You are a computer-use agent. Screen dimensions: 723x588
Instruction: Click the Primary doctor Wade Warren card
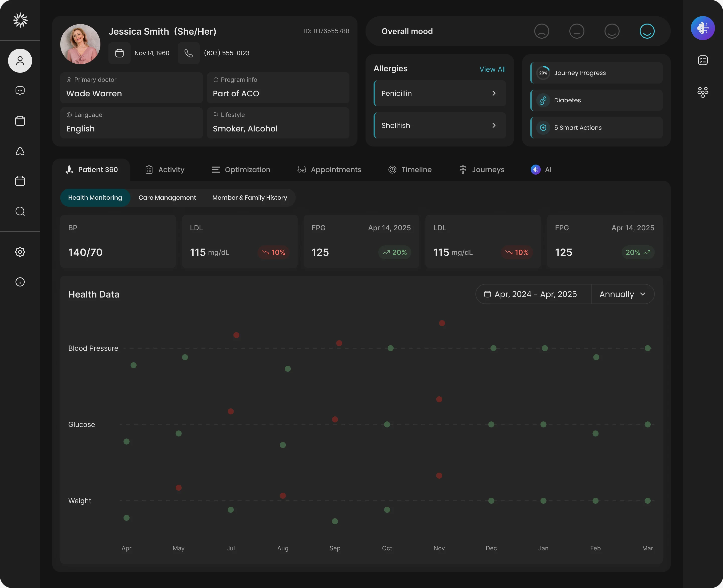pyautogui.click(x=132, y=88)
